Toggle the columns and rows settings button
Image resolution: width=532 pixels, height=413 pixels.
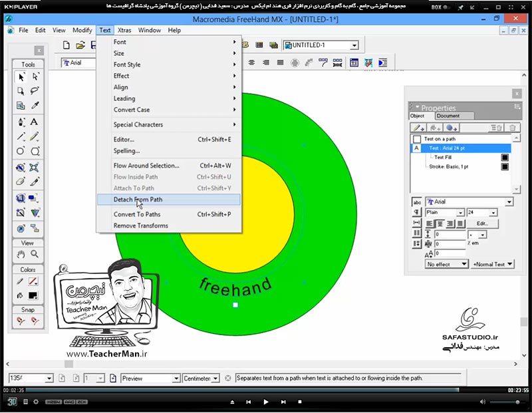(417, 233)
